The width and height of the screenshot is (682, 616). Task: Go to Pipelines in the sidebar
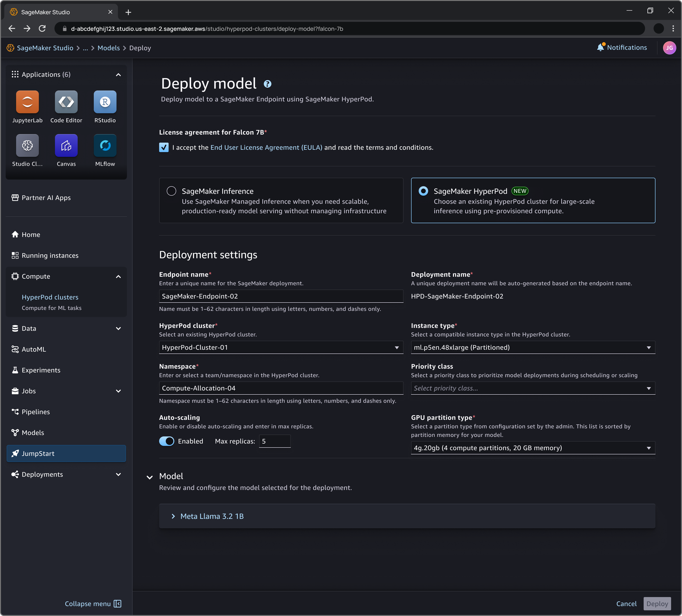pos(36,412)
